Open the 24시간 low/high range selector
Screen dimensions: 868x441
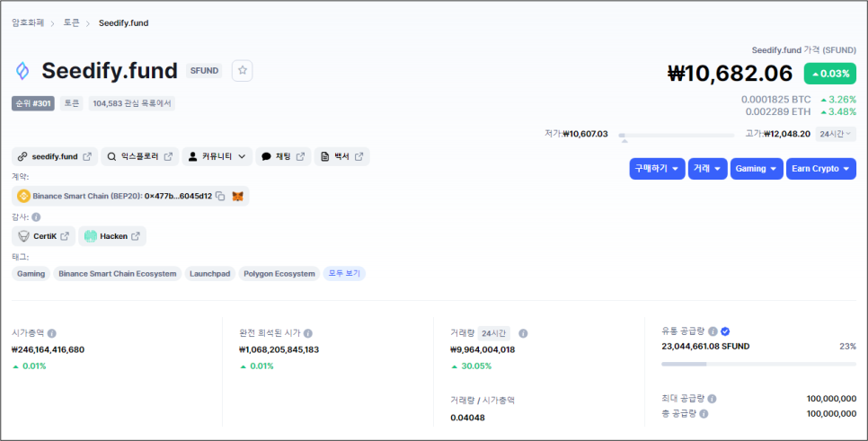836,134
